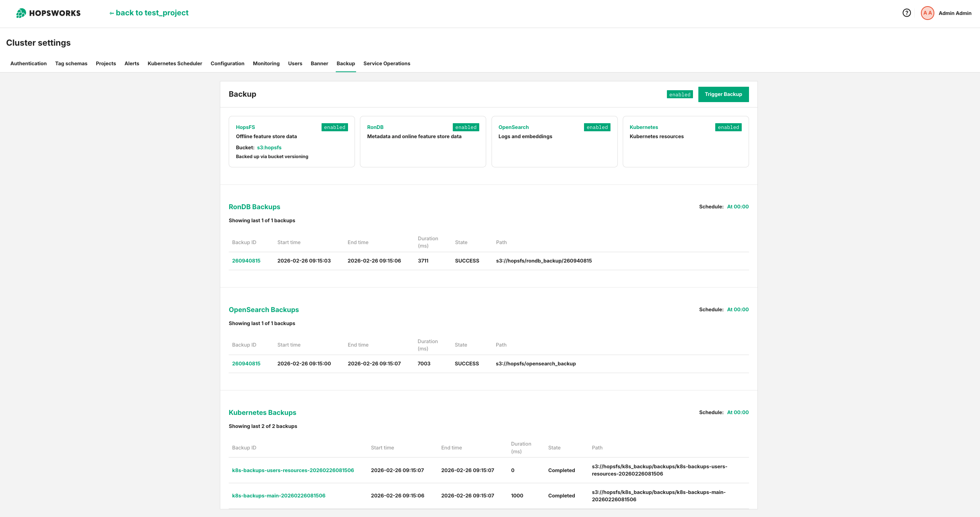Click duration value 1000 in Kubernetes backups
980x517 pixels.
(x=517, y=496)
